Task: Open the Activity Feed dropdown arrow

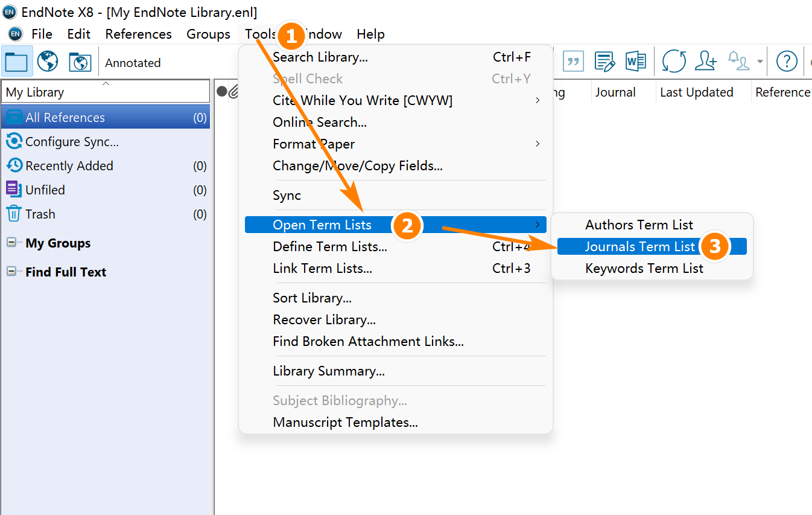Action: coord(760,62)
